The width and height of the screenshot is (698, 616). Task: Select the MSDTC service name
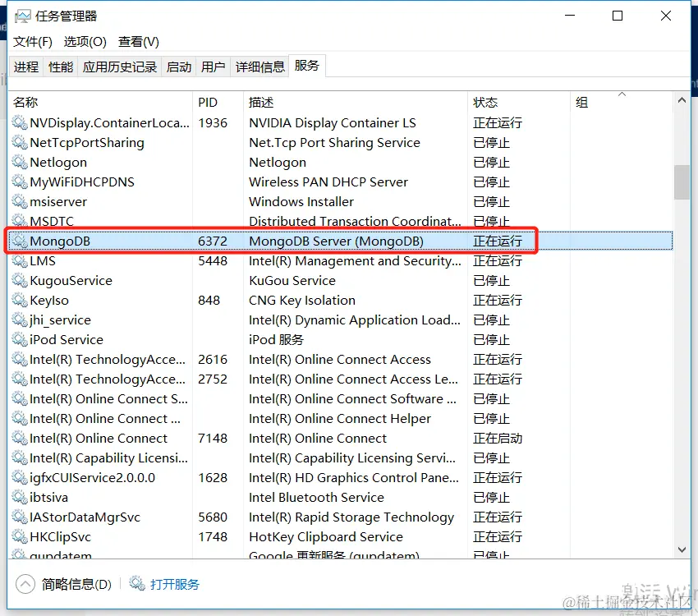pos(52,221)
